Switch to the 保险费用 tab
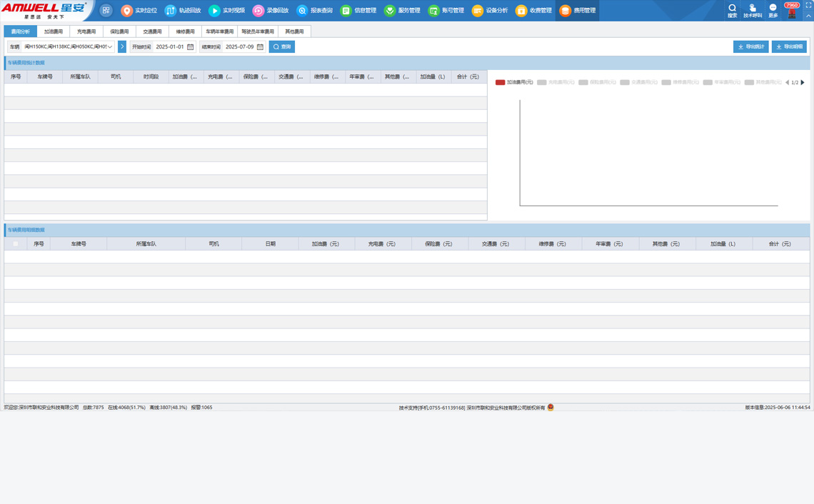814x504 pixels. click(119, 31)
